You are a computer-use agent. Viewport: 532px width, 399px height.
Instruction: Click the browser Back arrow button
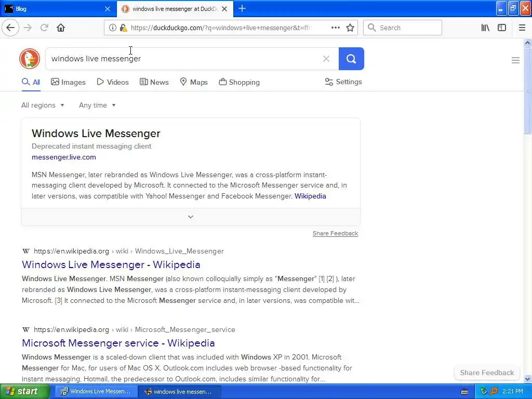click(10, 28)
